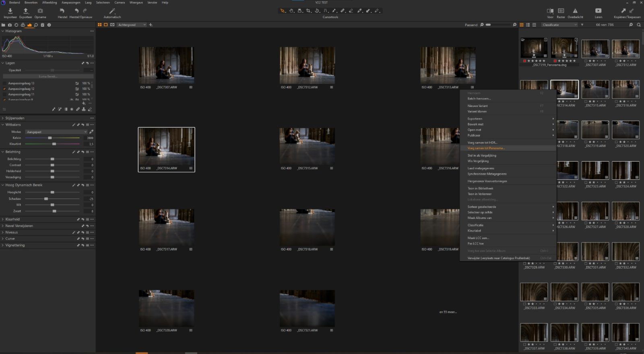Disable Aanpassingslaag 12 layer checkbox
644x354 pixels.
pos(4,89)
